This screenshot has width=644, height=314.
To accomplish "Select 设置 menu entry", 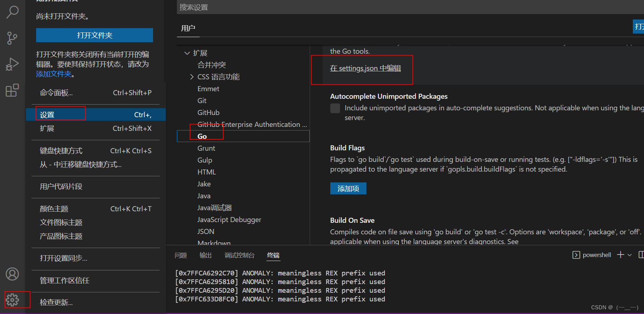I will (96, 115).
